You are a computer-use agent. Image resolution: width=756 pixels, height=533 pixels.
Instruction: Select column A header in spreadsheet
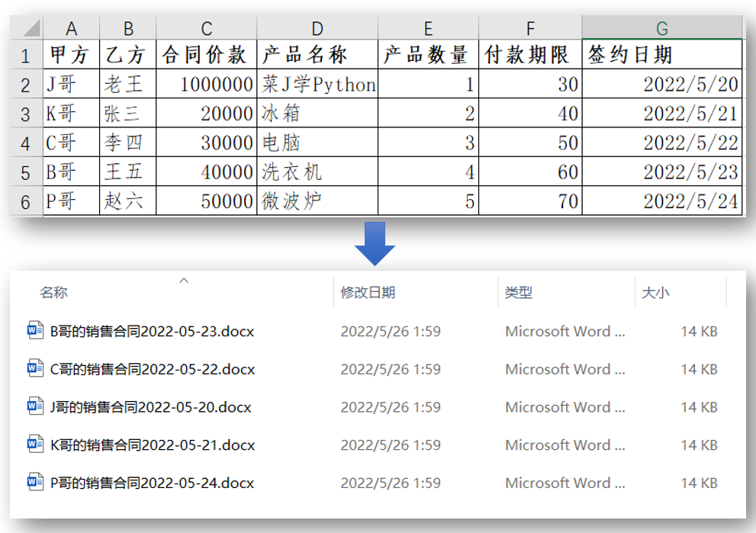[x=72, y=28]
